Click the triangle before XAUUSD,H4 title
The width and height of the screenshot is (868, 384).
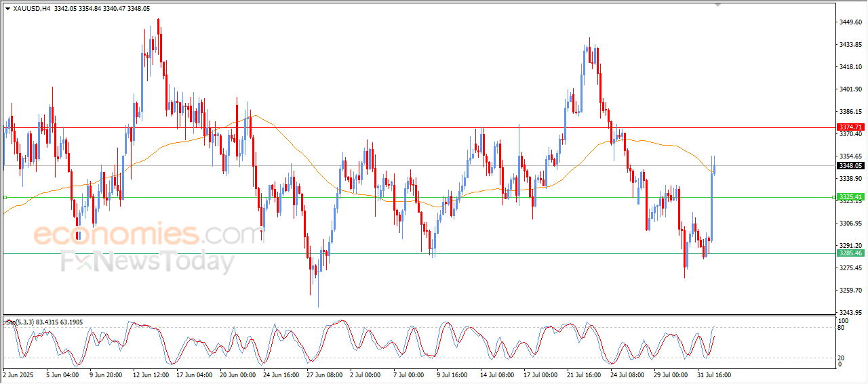click(x=7, y=9)
